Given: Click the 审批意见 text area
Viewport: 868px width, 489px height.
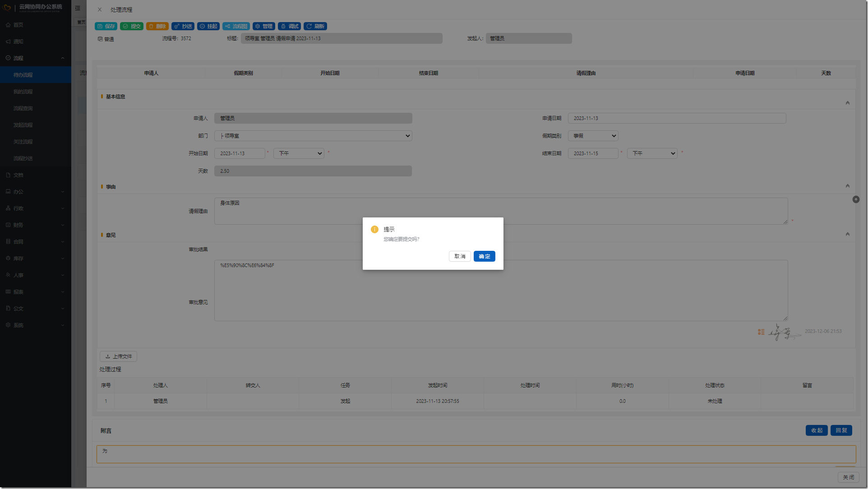Looking at the screenshot, I should [501, 291].
